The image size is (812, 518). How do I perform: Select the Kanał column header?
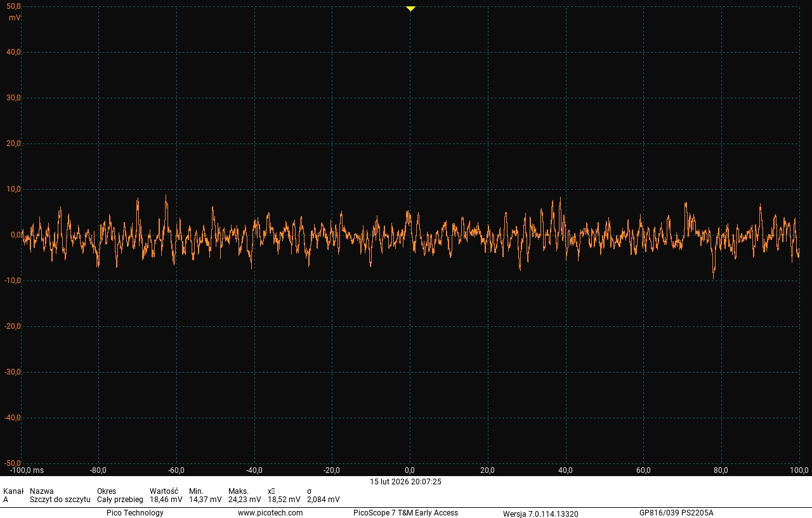pyautogui.click(x=13, y=491)
